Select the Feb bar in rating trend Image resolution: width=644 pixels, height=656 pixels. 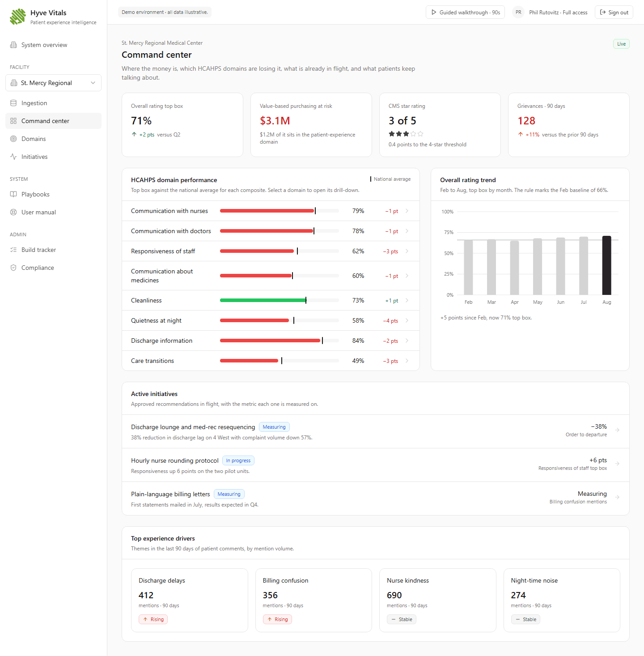[x=468, y=268]
